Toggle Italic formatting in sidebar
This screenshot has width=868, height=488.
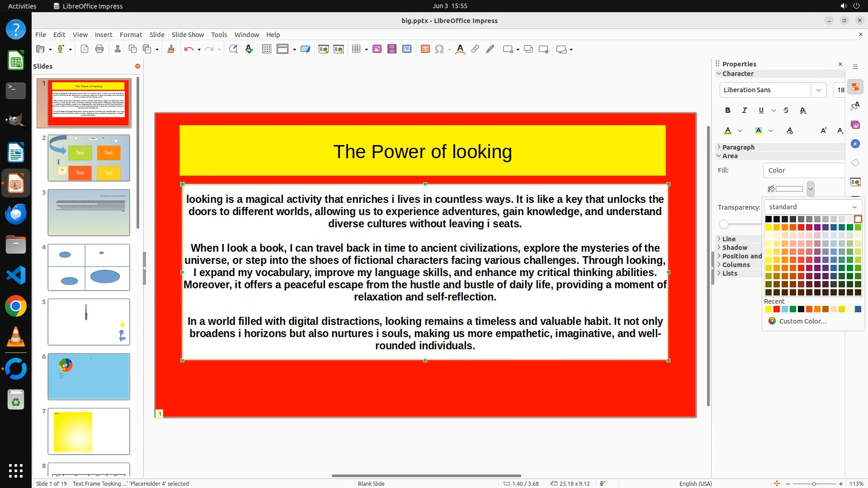744,110
